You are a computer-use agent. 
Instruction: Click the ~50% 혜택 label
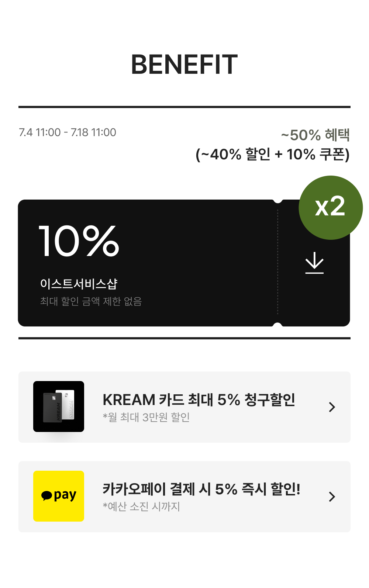point(315,135)
